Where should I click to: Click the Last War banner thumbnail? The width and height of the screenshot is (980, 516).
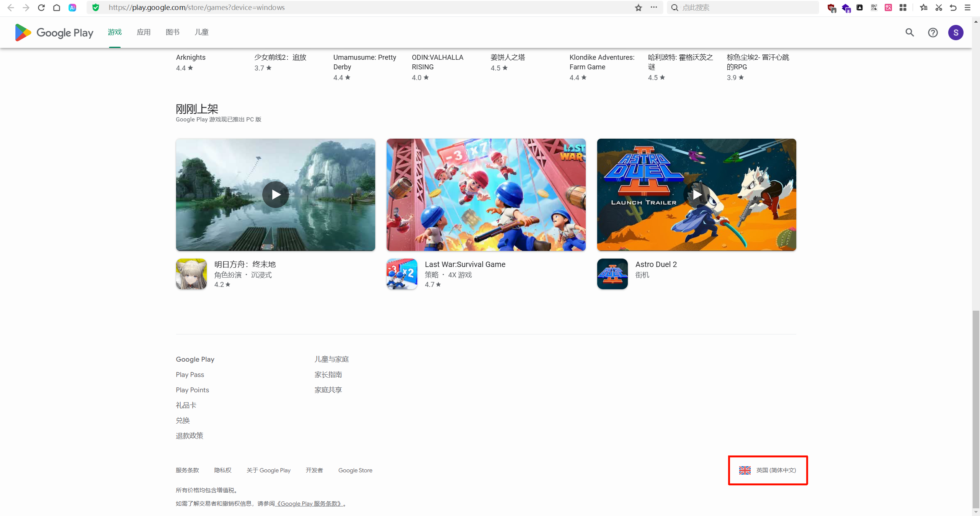pos(486,195)
